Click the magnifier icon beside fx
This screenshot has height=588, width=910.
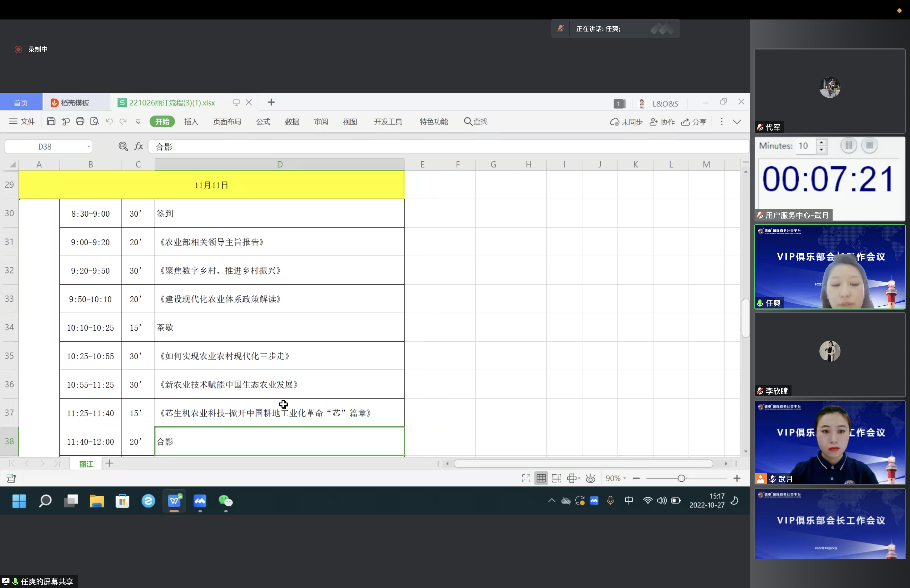point(123,146)
